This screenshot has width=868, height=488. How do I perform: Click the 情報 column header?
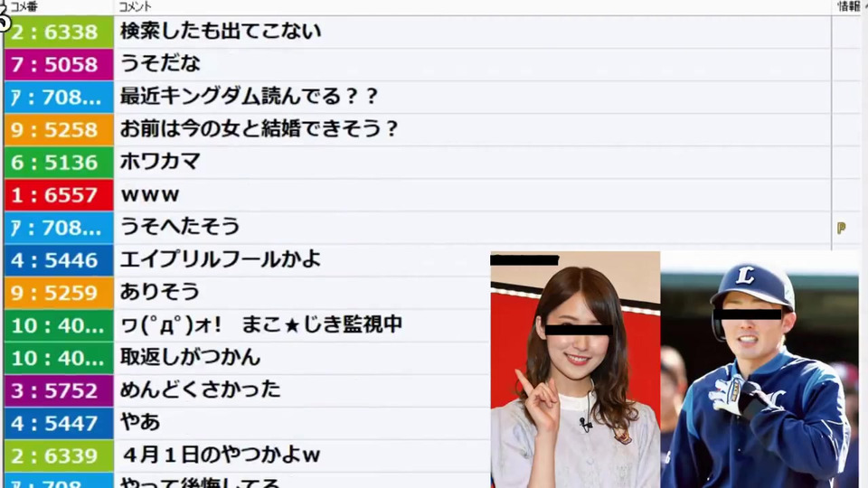click(x=848, y=6)
